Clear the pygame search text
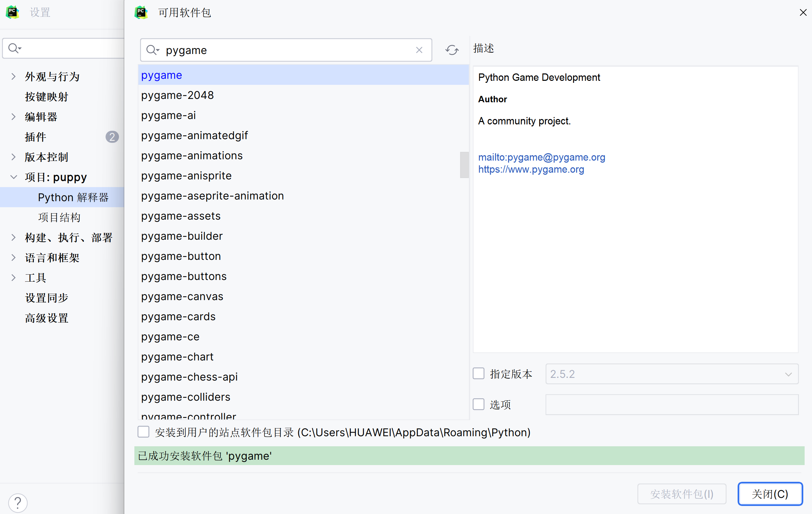The width and height of the screenshot is (812, 514). pyautogui.click(x=419, y=50)
